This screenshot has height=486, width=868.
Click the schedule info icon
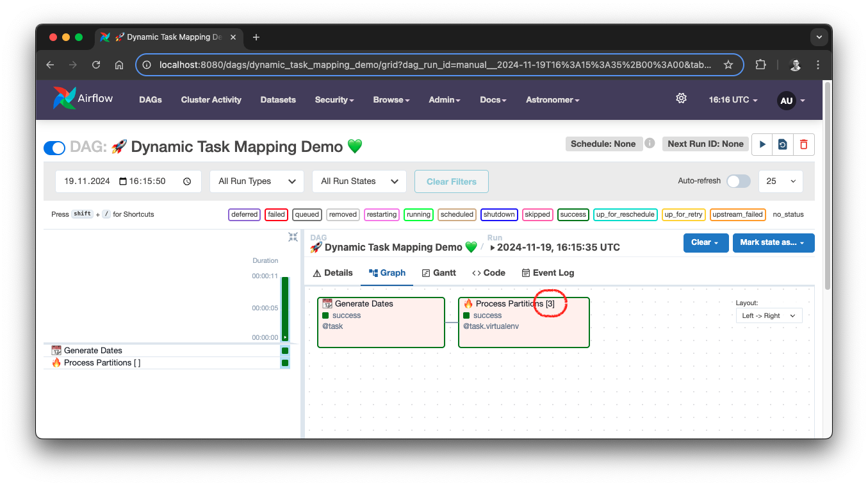650,143
